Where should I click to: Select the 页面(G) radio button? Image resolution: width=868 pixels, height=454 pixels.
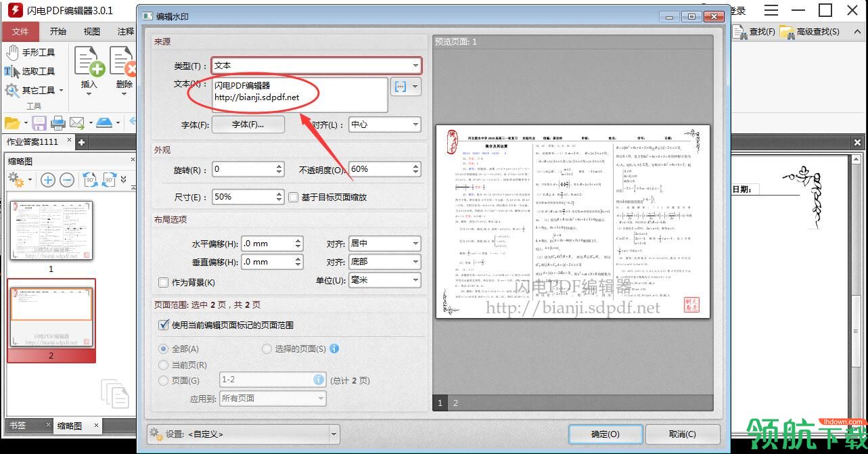(x=163, y=380)
